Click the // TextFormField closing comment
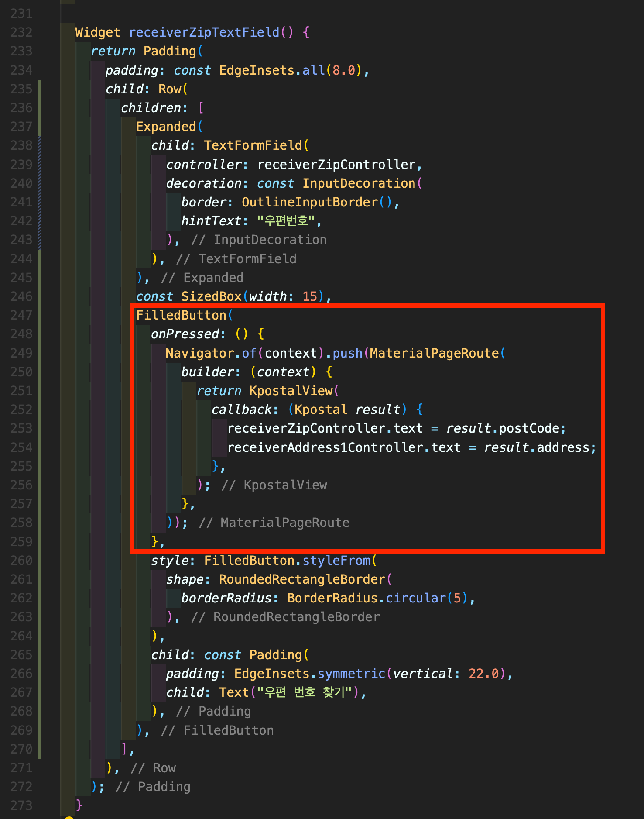This screenshot has width=644, height=819. tap(236, 259)
